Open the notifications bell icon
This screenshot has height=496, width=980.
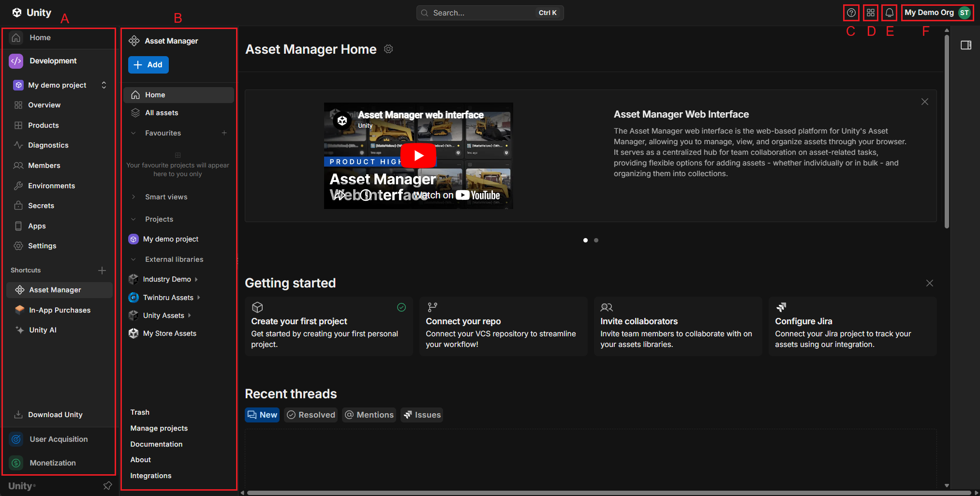pyautogui.click(x=890, y=13)
